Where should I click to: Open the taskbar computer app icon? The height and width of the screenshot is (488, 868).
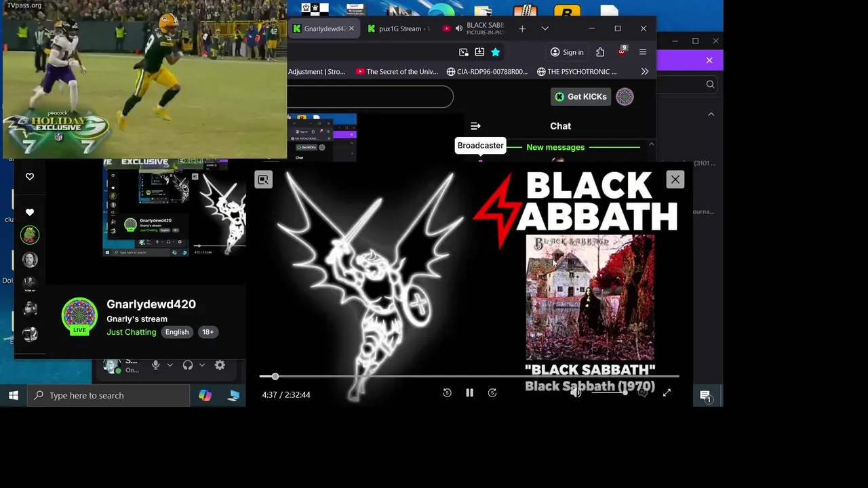coord(233,395)
